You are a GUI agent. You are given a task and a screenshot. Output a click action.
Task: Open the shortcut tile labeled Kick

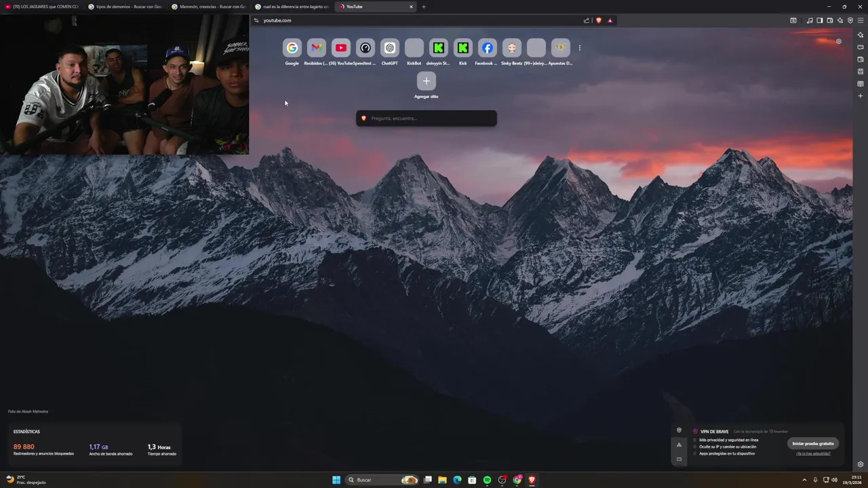pos(462,48)
